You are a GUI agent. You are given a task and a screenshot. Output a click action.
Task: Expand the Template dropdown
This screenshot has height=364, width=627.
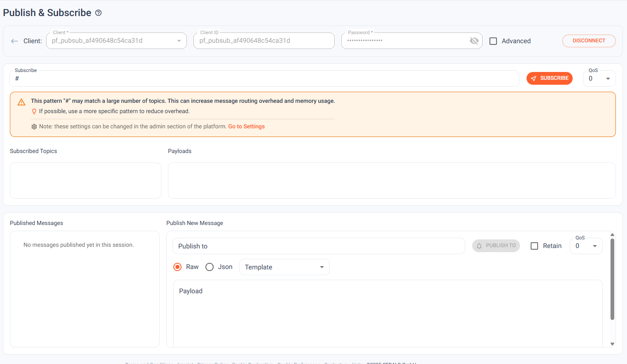pos(284,267)
